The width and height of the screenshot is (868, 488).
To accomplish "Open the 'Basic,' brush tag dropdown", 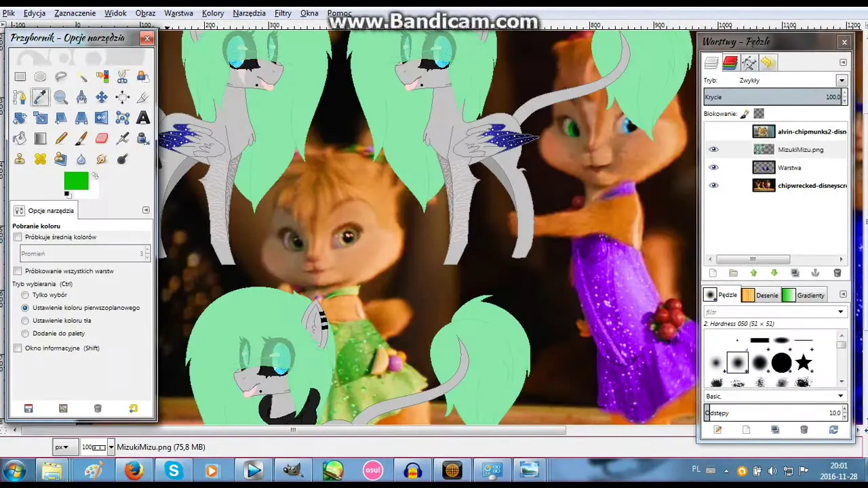I will pyautogui.click(x=841, y=396).
